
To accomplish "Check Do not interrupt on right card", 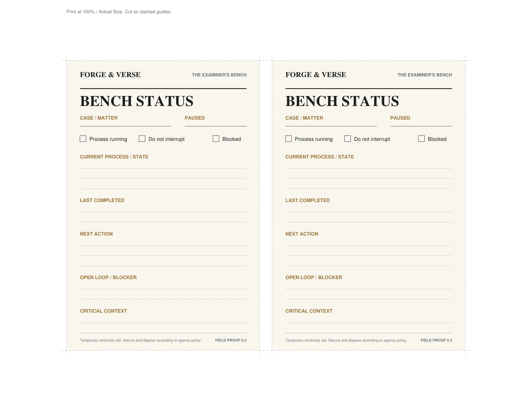I will click(347, 139).
